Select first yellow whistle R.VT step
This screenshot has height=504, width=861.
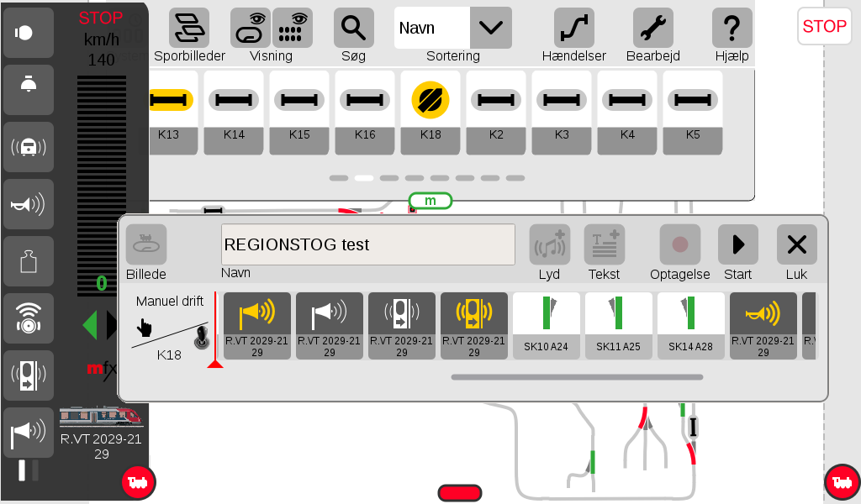point(257,326)
